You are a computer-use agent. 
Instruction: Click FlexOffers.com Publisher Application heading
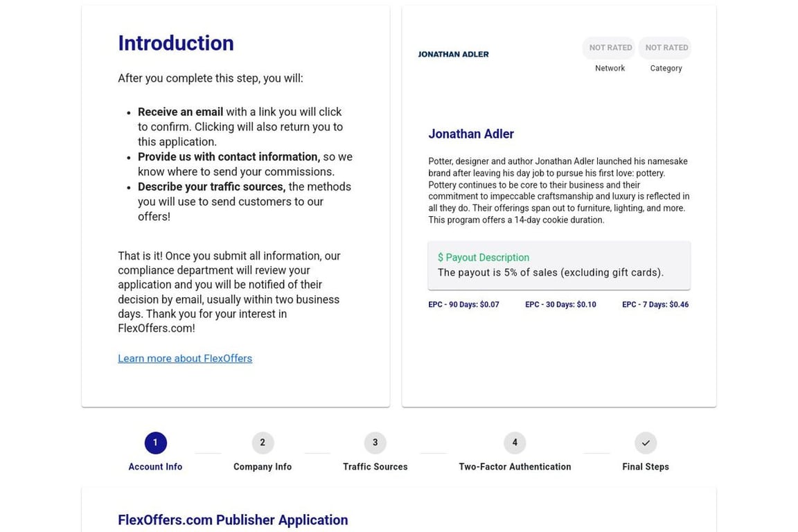pos(233,520)
